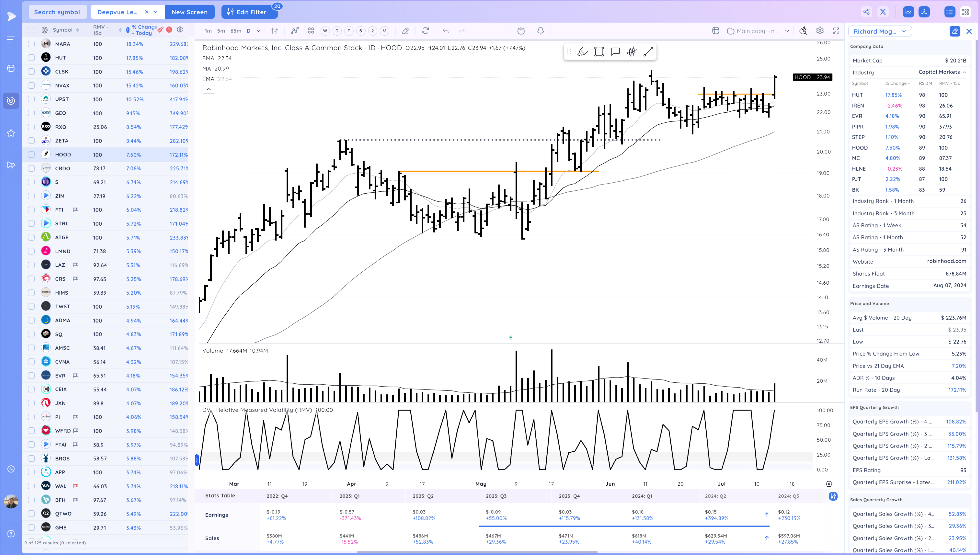Toggle fullscreen chart mode icon
The height and width of the screenshot is (555, 980).
[x=836, y=31]
